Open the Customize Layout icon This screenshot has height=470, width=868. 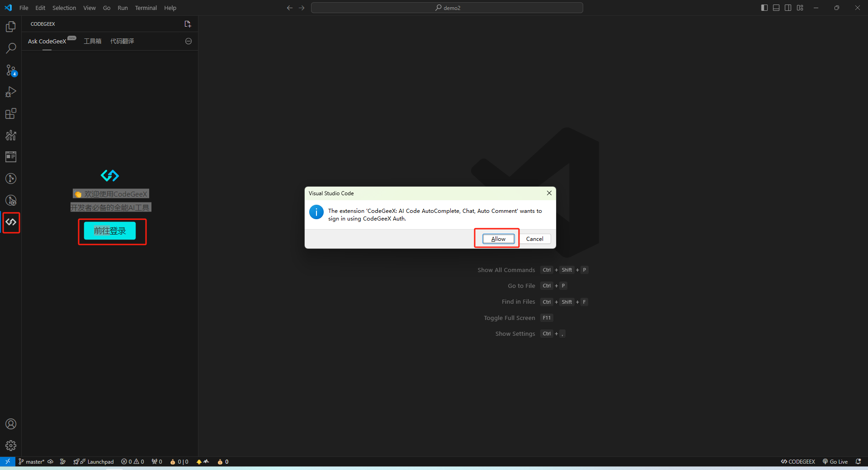[800, 8]
